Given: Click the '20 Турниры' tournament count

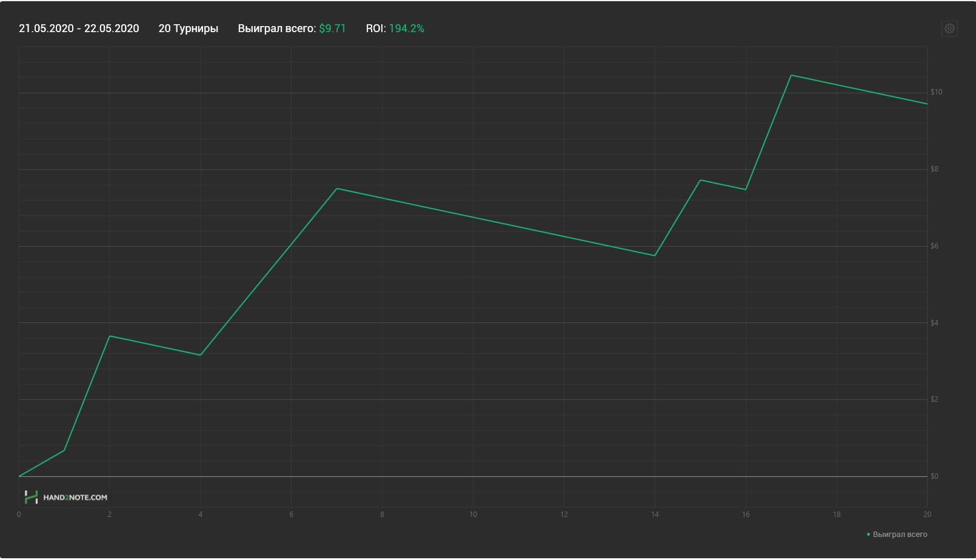Looking at the screenshot, I should click(189, 28).
